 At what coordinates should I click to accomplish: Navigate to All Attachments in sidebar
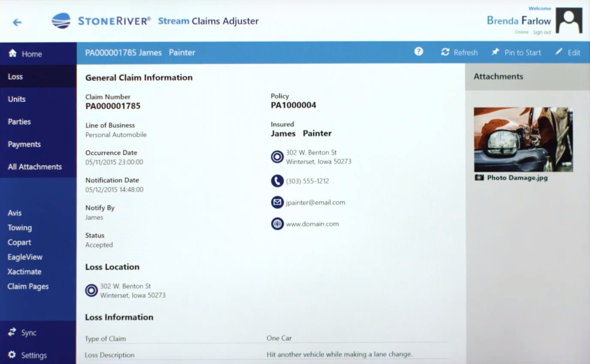(34, 167)
